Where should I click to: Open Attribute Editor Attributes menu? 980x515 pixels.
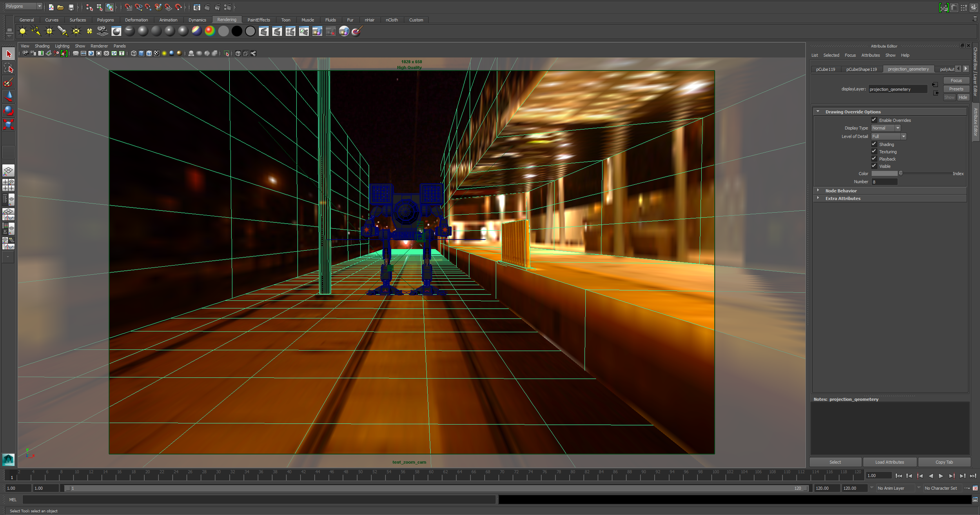[870, 55]
